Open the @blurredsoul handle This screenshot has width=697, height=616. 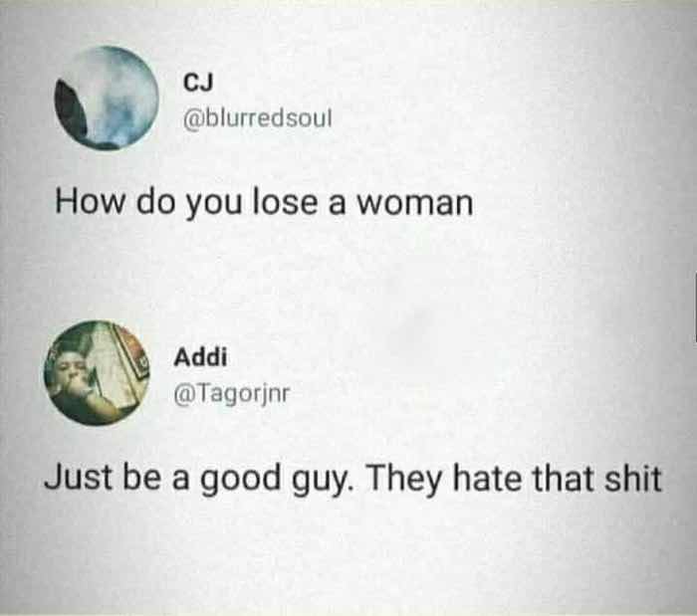pyautogui.click(x=258, y=118)
